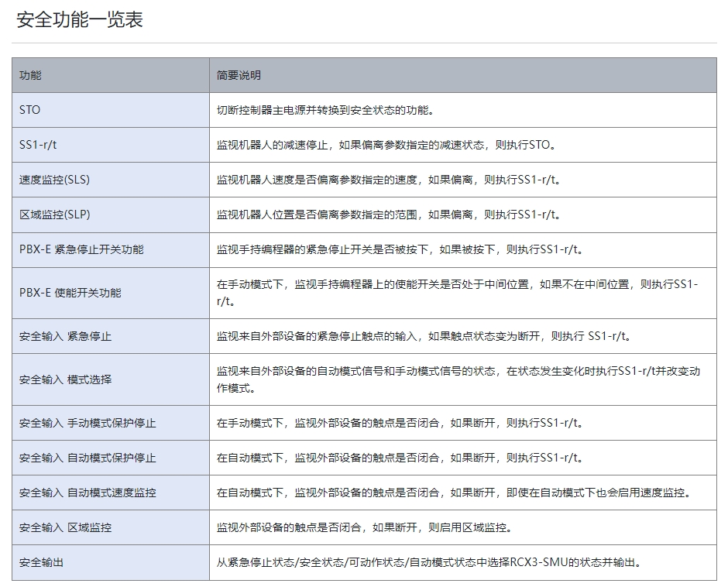Select the 简要说明 column header

(463, 75)
